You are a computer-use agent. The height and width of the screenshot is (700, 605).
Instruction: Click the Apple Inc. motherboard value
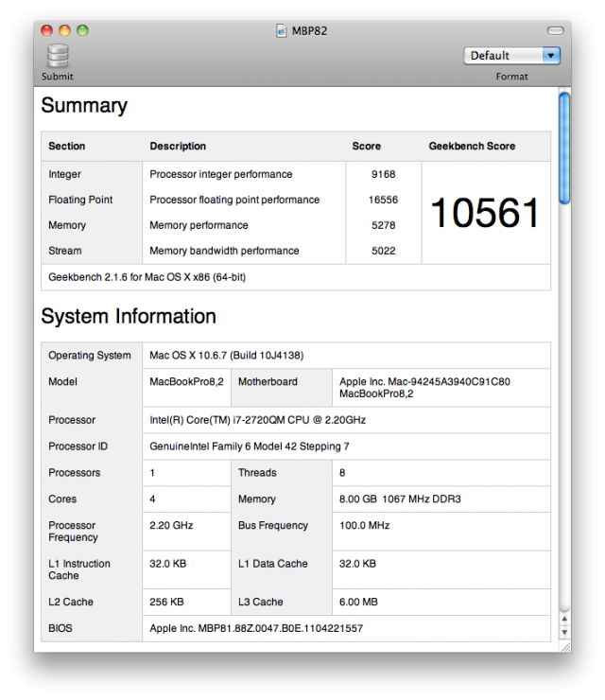[424, 388]
